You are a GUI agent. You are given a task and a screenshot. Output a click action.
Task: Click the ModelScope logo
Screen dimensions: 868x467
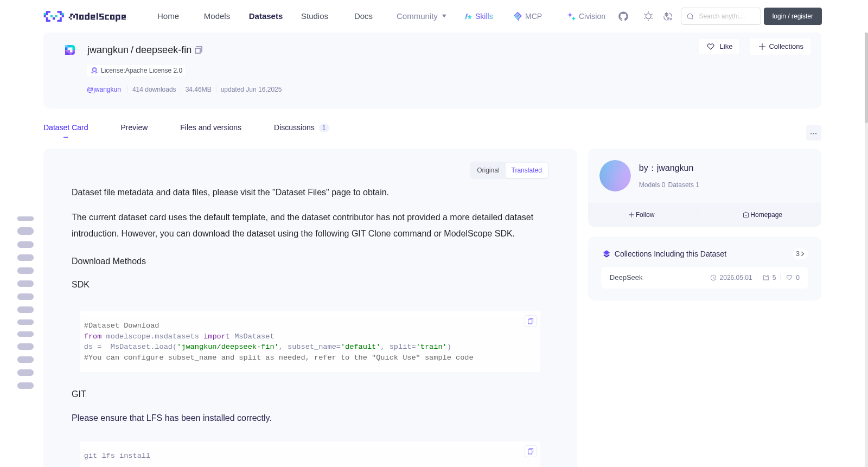(85, 16)
